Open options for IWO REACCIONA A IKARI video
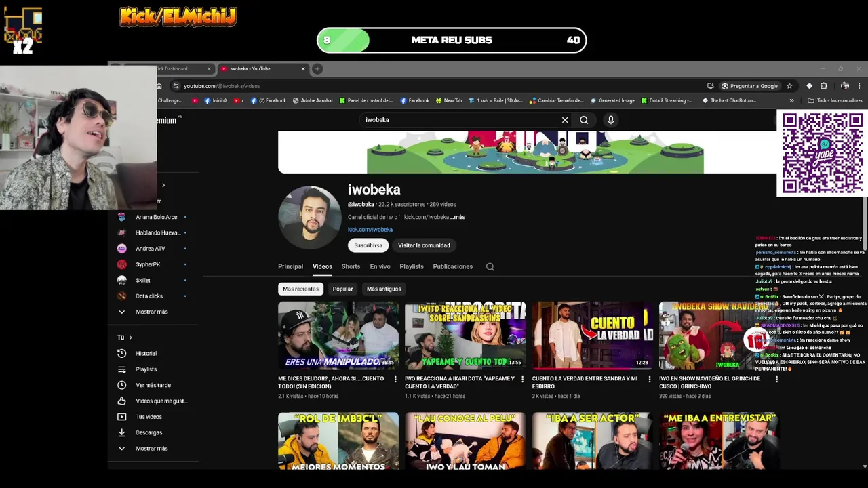This screenshot has height=488, width=868. [x=522, y=379]
